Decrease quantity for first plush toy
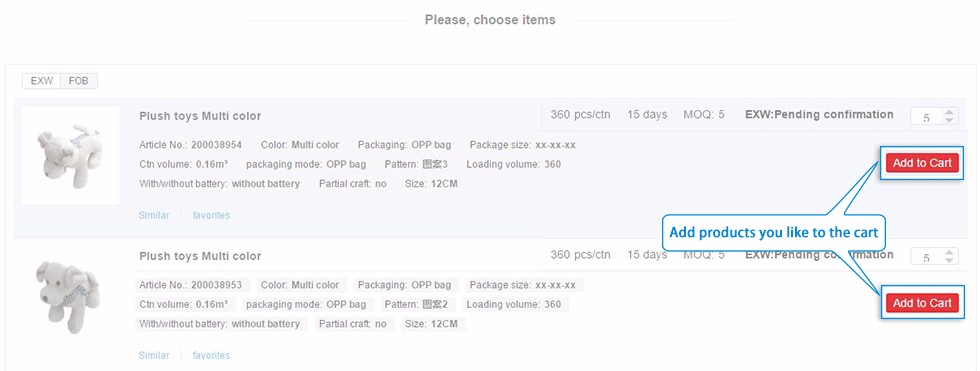 (949, 120)
